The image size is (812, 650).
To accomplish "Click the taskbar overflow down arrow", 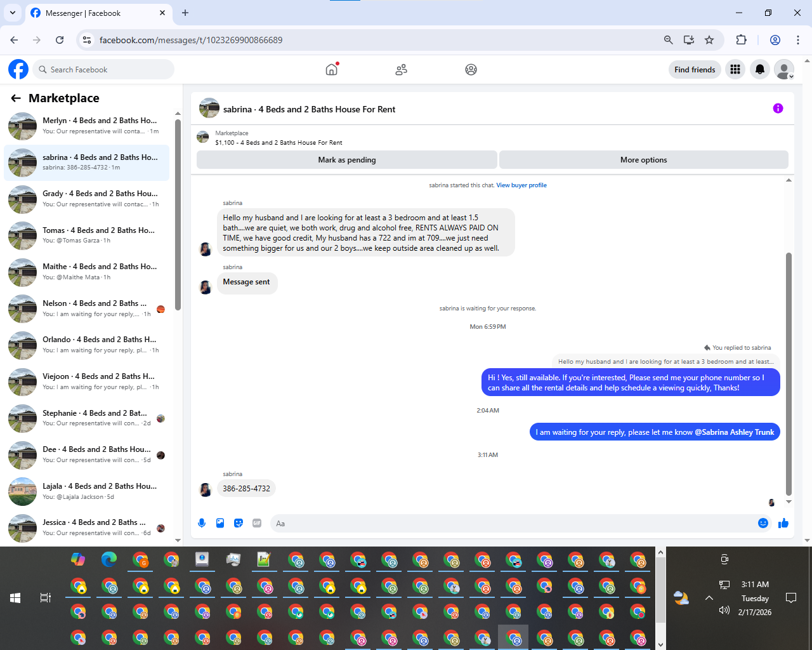I will (660, 644).
